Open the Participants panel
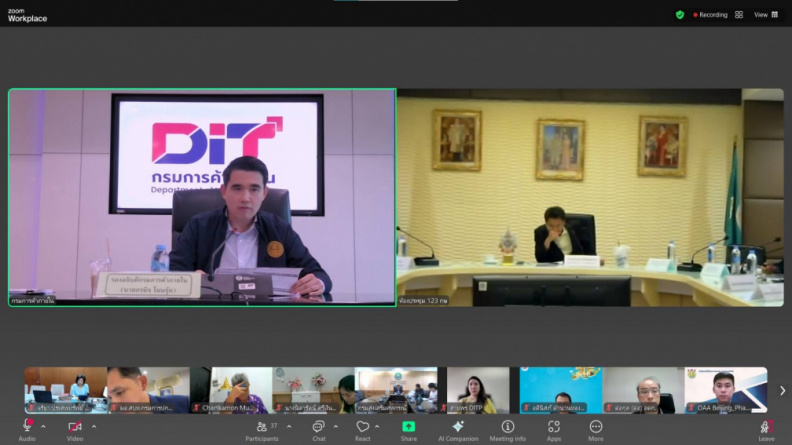 pyautogui.click(x=262, y=430)
